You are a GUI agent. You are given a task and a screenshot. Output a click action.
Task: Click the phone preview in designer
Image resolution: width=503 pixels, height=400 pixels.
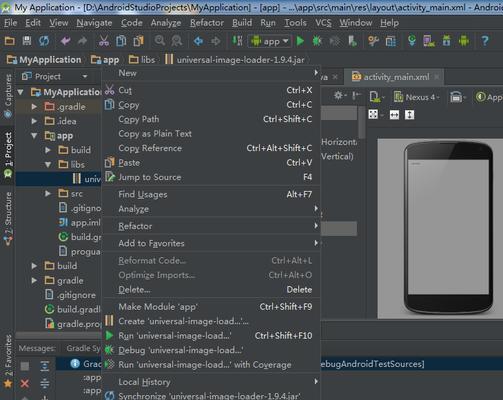click(448, 228)
